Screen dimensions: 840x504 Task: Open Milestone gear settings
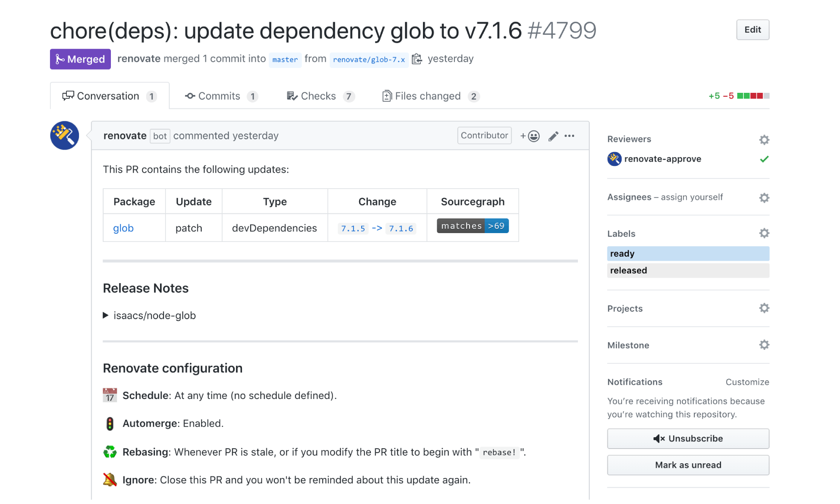[x=764, y=345]
